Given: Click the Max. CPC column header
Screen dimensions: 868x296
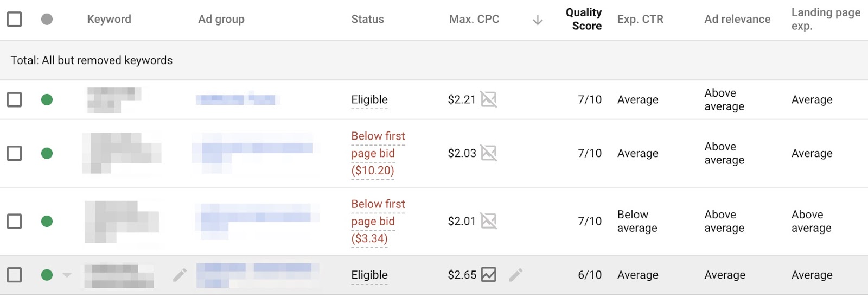Looking at the screenshot, I should 474,19.
